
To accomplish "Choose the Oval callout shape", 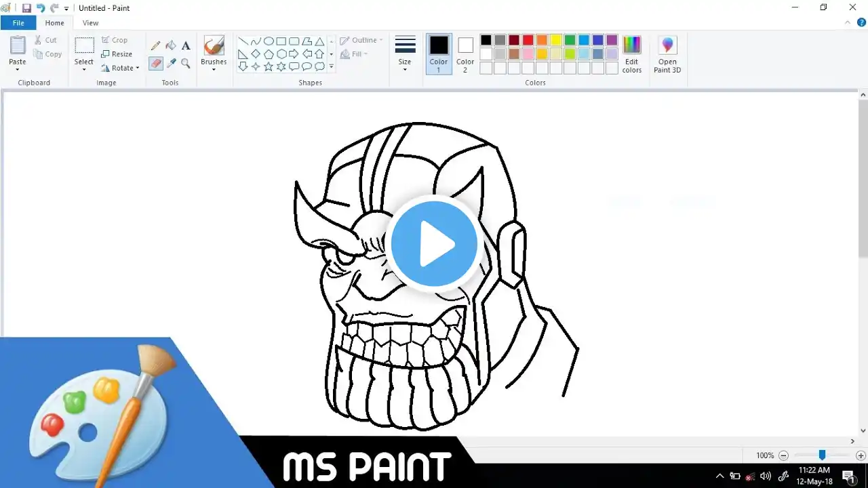I will click(x=307, y=66).
